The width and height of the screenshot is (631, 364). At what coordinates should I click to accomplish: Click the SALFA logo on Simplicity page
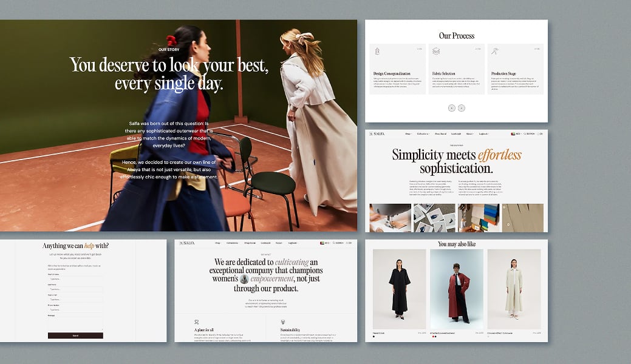[377, 134]
